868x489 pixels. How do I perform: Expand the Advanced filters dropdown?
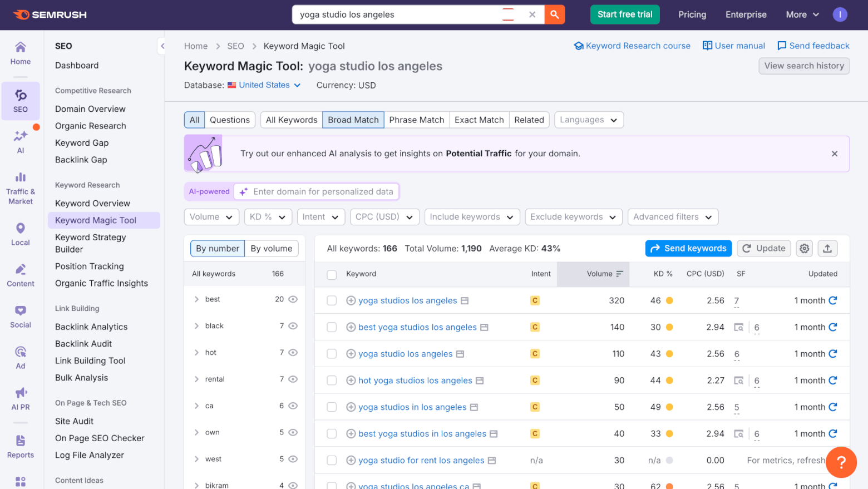point(673,217)
